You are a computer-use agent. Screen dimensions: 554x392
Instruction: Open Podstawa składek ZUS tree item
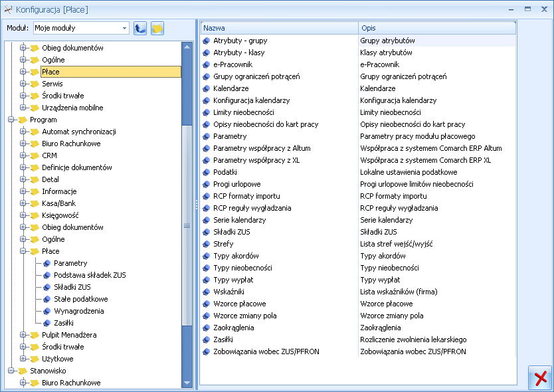(x=90, y=275)
